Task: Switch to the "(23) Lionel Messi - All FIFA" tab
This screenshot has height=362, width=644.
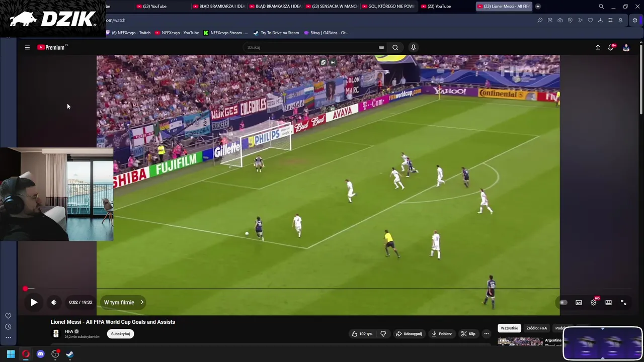Action: (x=504, y=6)
